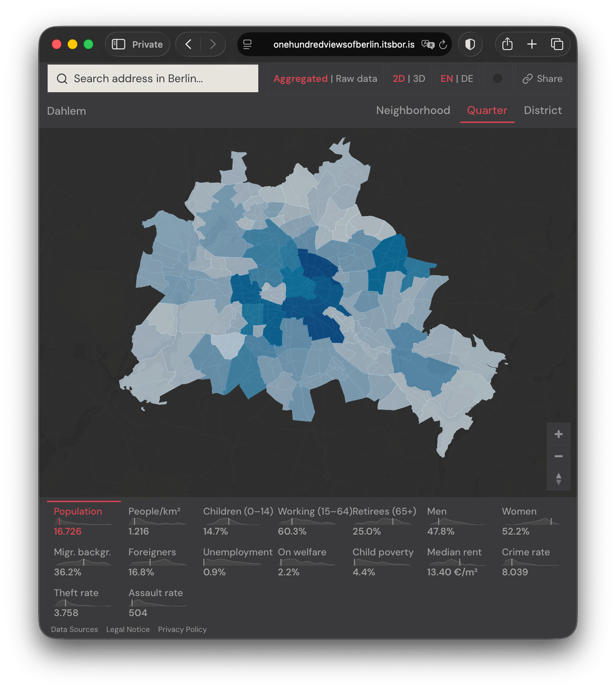Switch language to DE
The image size is (616, 690).
[x=467, y=79]
